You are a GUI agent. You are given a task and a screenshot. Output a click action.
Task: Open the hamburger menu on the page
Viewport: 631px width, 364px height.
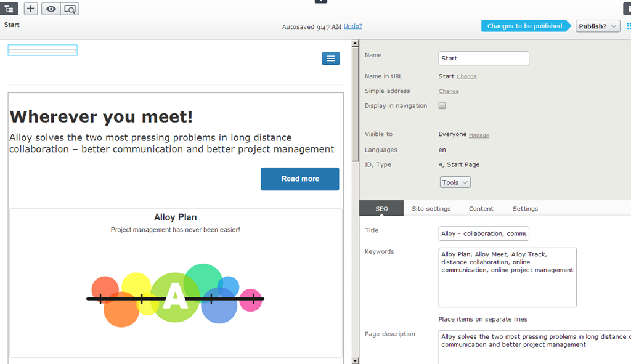(331, 59)
